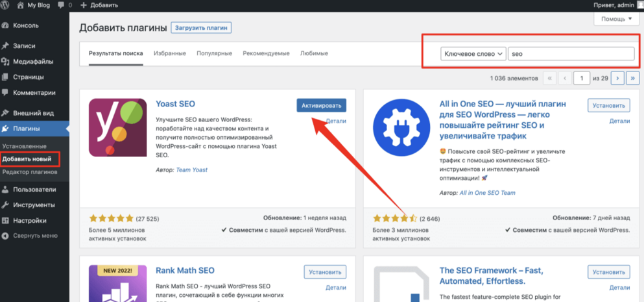The width and height of the screenshot is (644, 302).
Task: Open the Добавить plus menu in admin bar
Action: click(99, 5)
